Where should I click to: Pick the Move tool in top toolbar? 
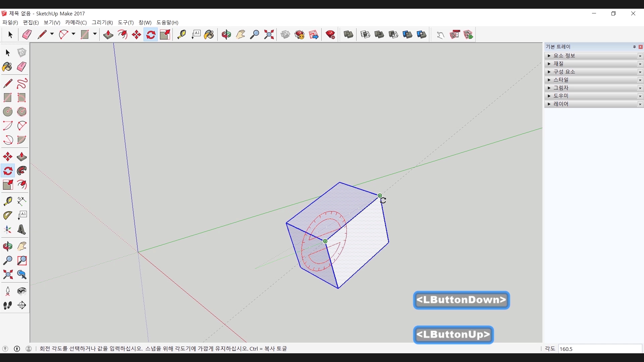137,35
